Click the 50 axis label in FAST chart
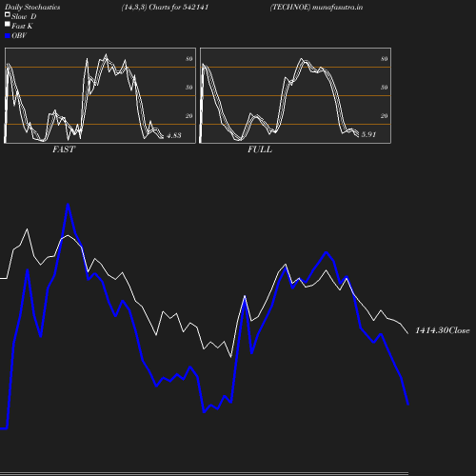This screenshot has height=476, width=476. (189, 88)
